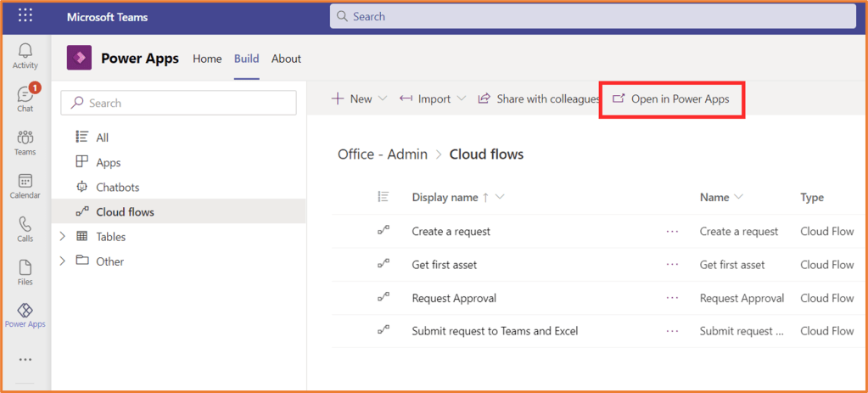Open Files in the left rail
The height and width of the screenshot is (393, 868).
pos(25,272)
